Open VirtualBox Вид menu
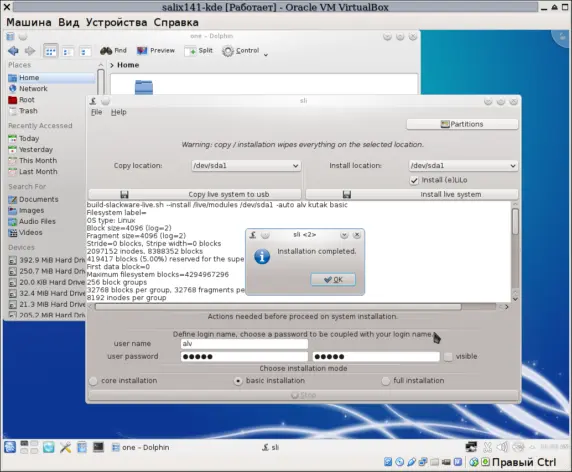 [x=69, y=22]
